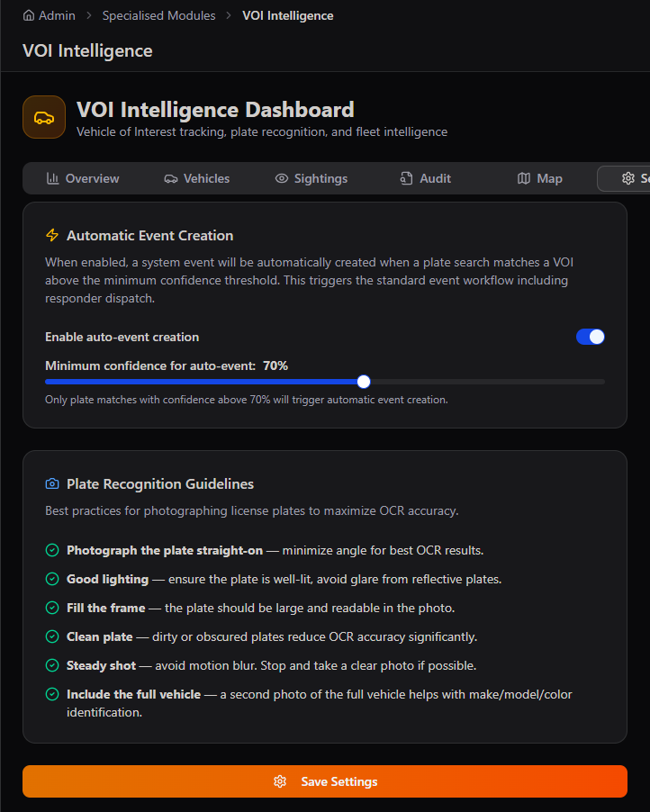Click the lightning bolt Automatic Event Creation icon
Screen dimensions: 650x812
point(52,235)
